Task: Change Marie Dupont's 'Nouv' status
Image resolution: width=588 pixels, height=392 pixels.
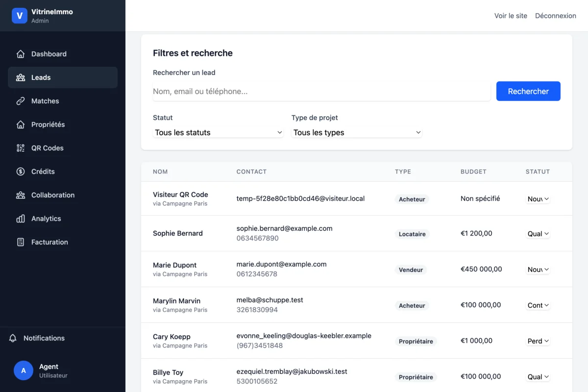Action: [x=538, y=269]
